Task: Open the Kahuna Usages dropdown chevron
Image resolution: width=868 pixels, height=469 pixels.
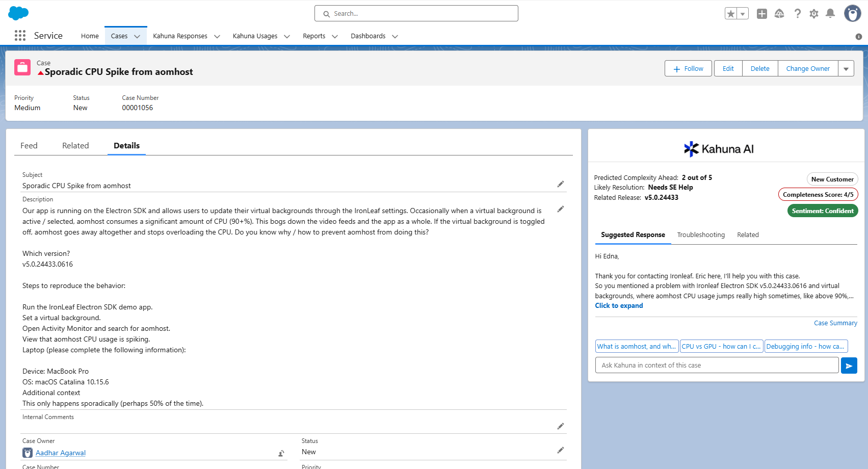Action: coord(287,36)
